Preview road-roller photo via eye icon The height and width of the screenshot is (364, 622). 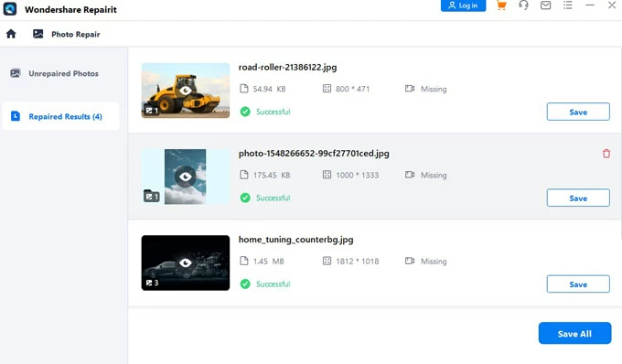[186, 91]
